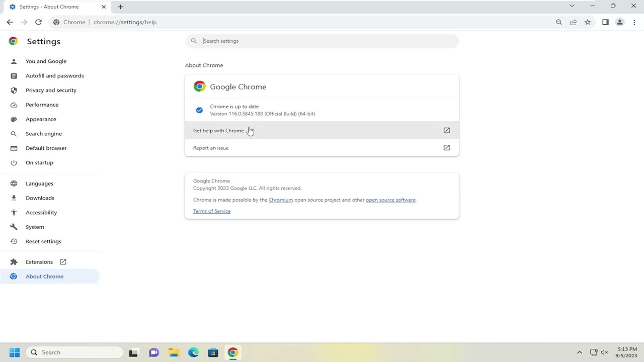Go to Downloads settings
Image resolution: width=644 pixels, height=362 pixels.
pyautogui.click(x=40, y=198)
